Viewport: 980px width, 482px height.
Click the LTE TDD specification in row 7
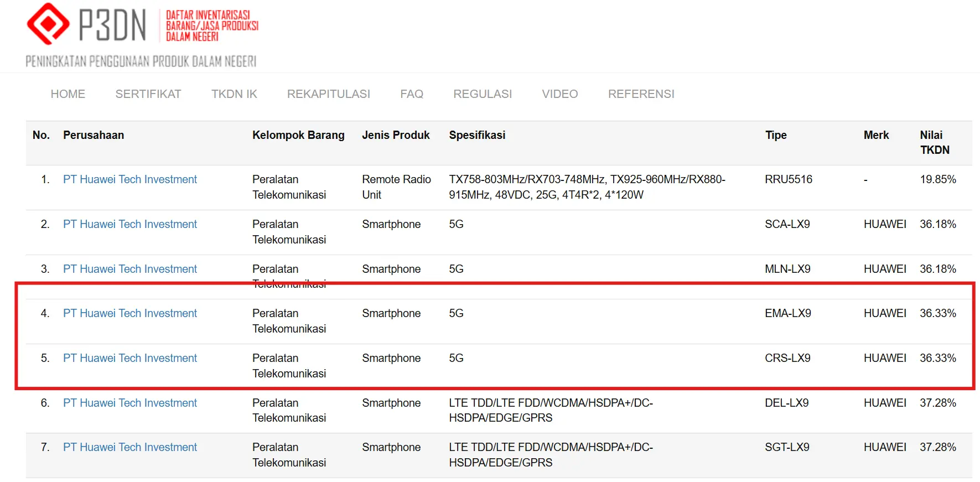coord(551,455)
